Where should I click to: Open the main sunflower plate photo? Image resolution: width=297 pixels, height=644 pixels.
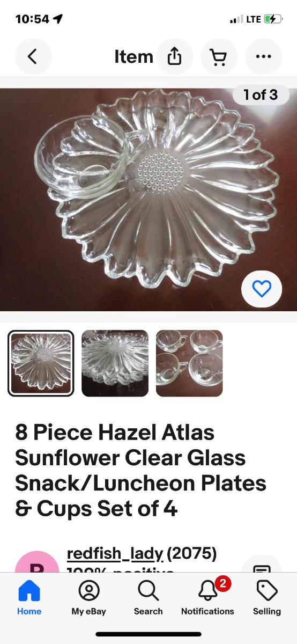click(x=148, y=200)
